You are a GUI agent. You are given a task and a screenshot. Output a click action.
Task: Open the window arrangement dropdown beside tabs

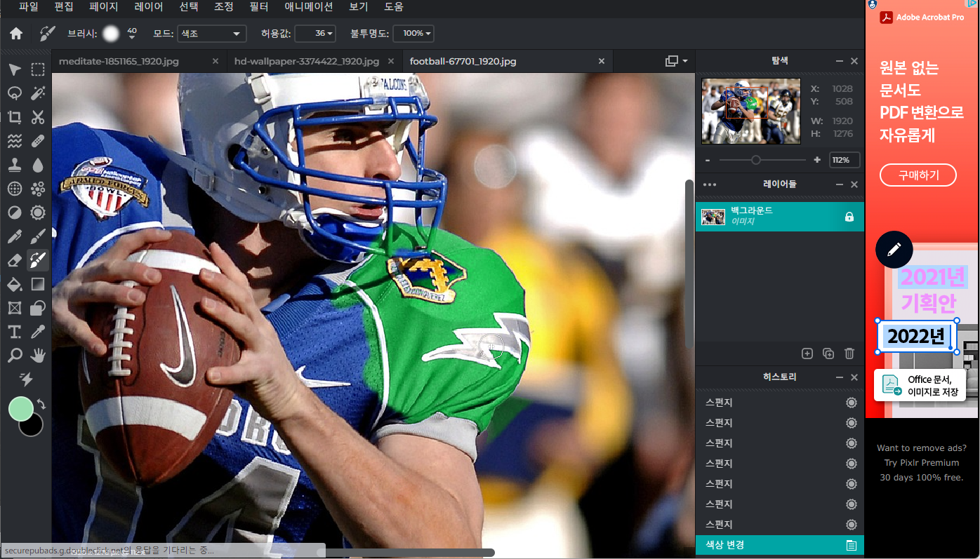[677, 61]
